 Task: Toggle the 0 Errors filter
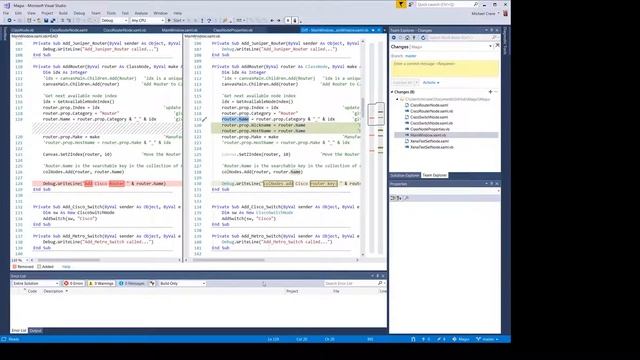coord(73,283)
